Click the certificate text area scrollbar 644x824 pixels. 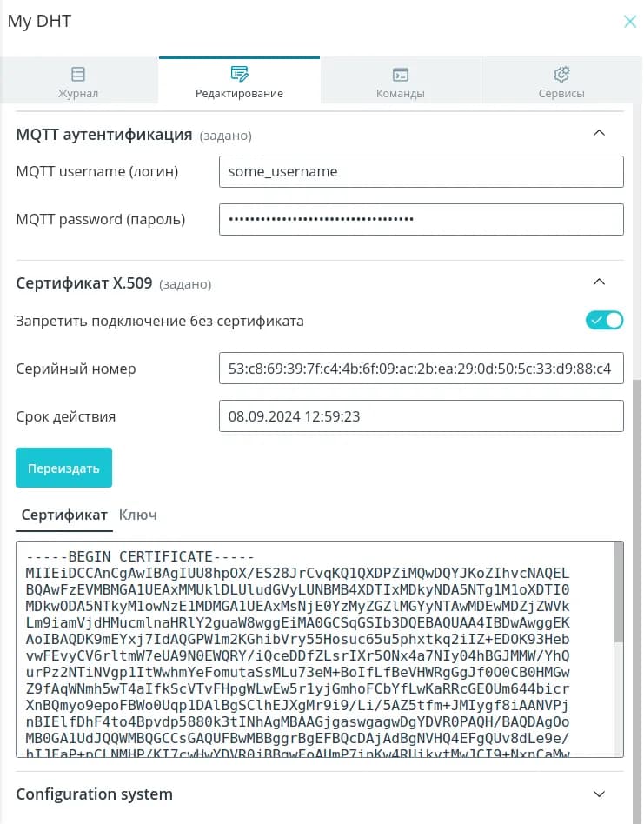(619, 591)
